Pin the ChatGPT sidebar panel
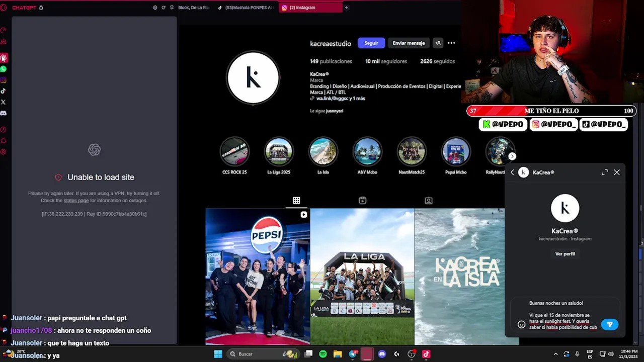Viewport: 644px width, 362px height. [x=172, y=8]
